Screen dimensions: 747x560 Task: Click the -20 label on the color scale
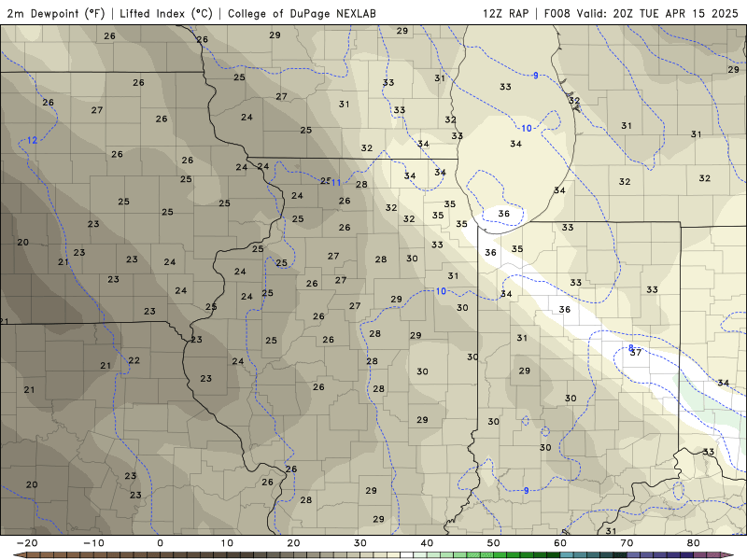coord(27,543)
